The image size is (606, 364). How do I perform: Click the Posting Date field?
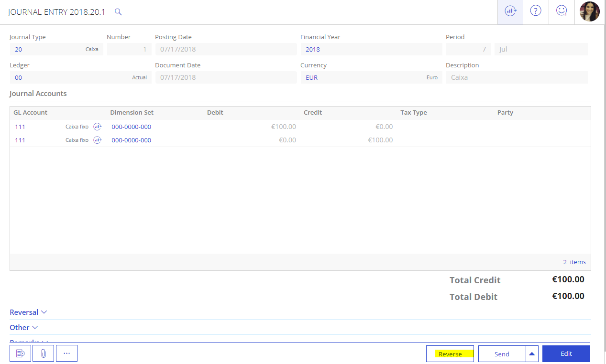pyautogui.click(x=226, y=49)
